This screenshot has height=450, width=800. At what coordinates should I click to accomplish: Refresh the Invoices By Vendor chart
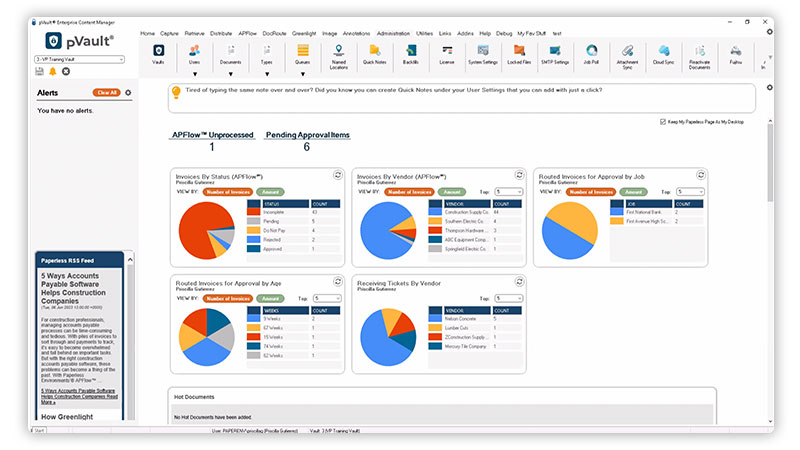point(519,175)
